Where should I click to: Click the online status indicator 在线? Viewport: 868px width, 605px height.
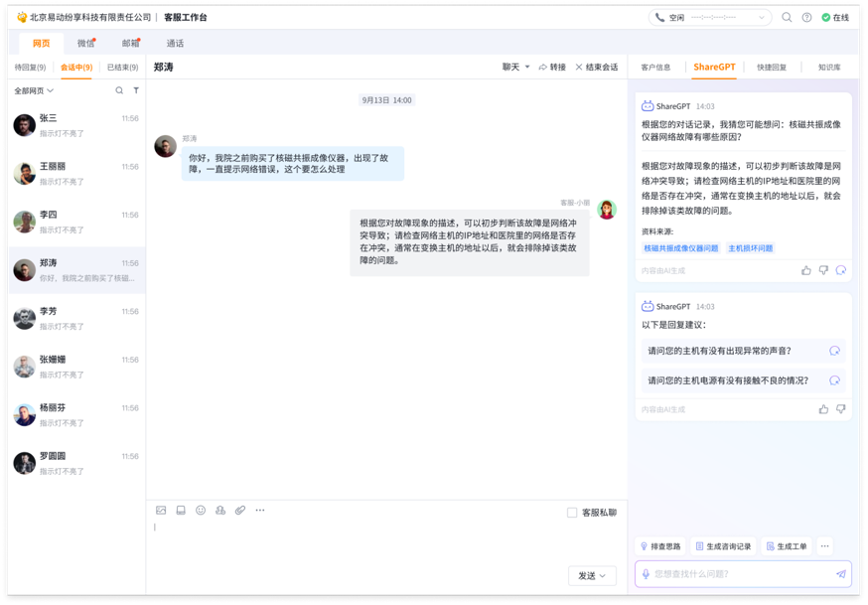coord(835,17)
